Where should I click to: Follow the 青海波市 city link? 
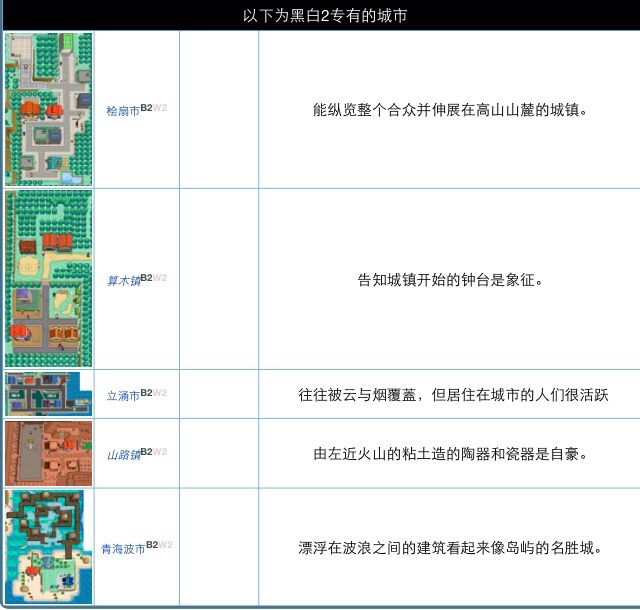tap(123, 549)
